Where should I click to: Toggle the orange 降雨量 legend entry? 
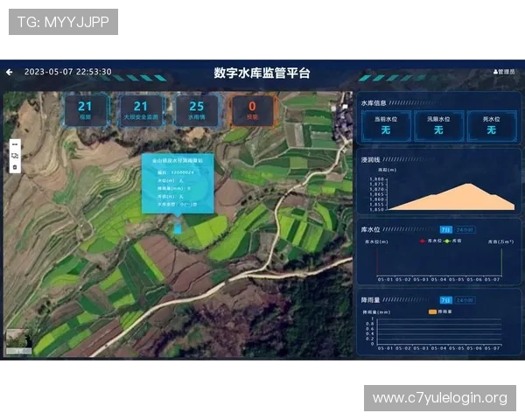click(x=440, y=311)
